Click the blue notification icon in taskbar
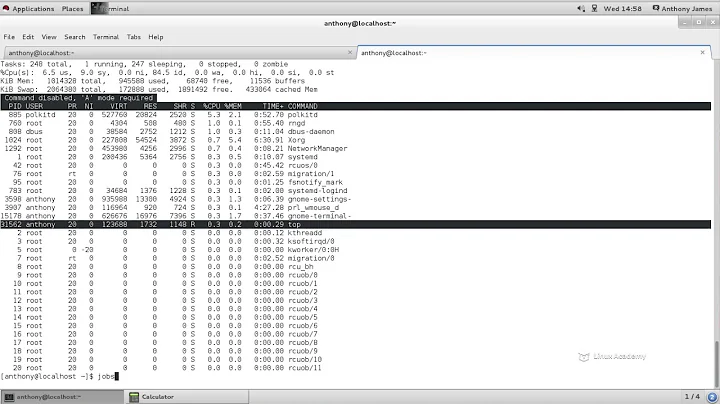 click(x=712, y=397)
